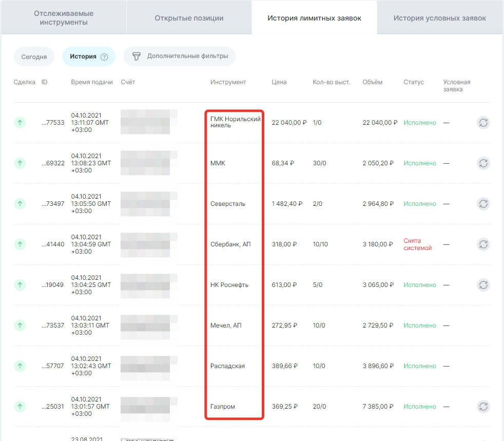Click instrument name Северсталь

pyautogui.click(x=227, y=204)
